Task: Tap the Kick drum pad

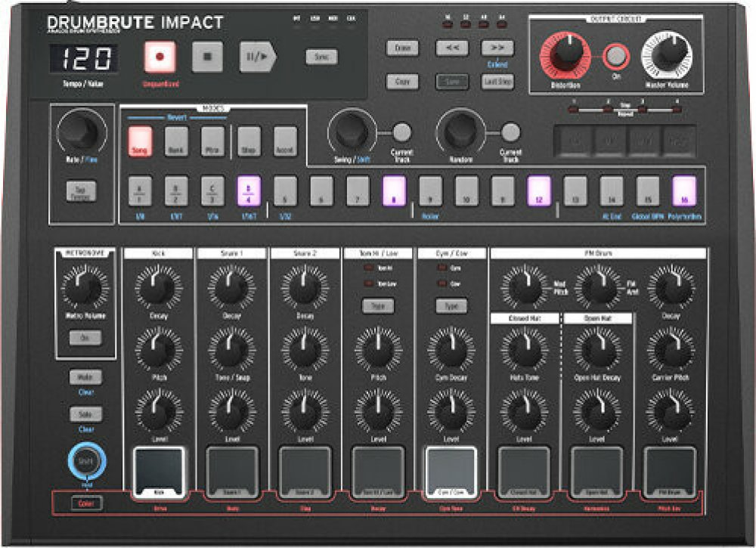Action: tap(159, 471)
